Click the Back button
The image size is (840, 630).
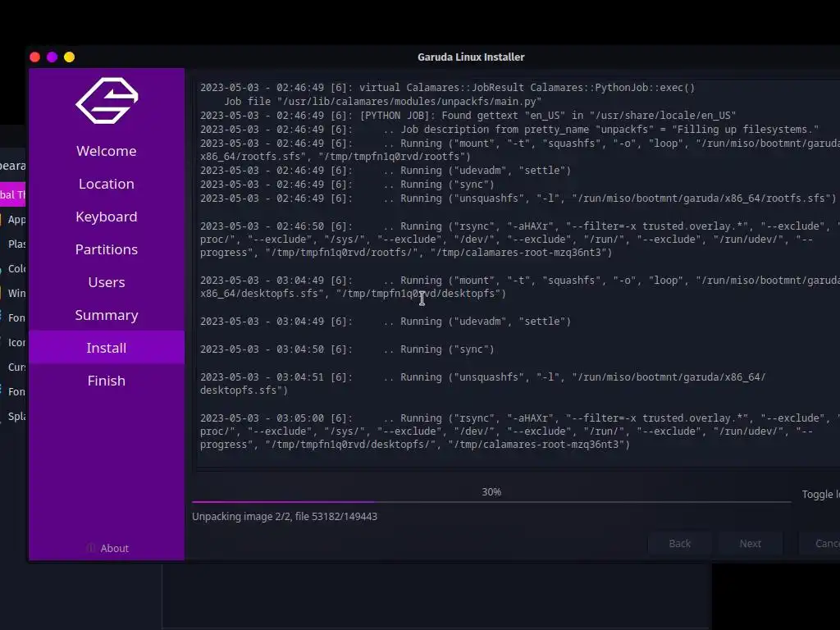[x=680, y=543]
